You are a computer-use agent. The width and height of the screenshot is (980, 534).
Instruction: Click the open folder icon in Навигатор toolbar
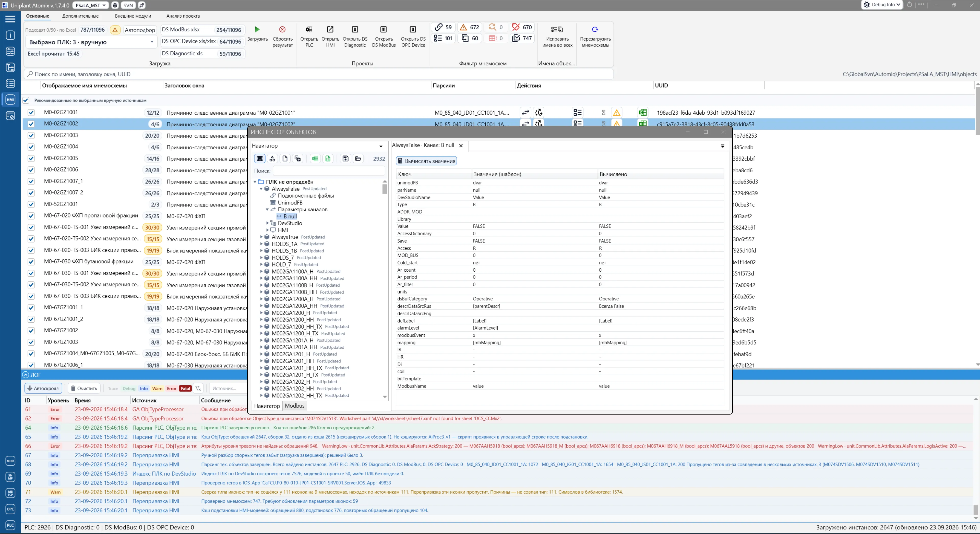click(x=358, y=159)
